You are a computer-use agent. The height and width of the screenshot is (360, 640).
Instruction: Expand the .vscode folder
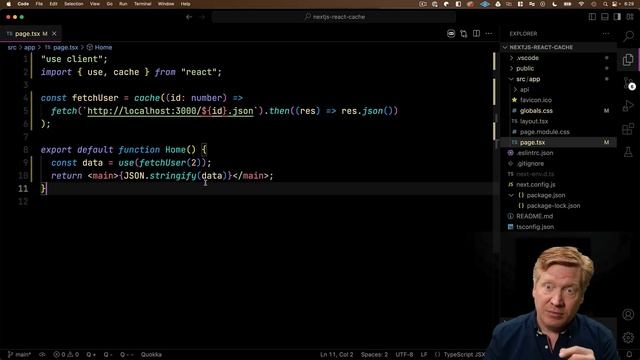pyautogui.click(x=558, y=58)
